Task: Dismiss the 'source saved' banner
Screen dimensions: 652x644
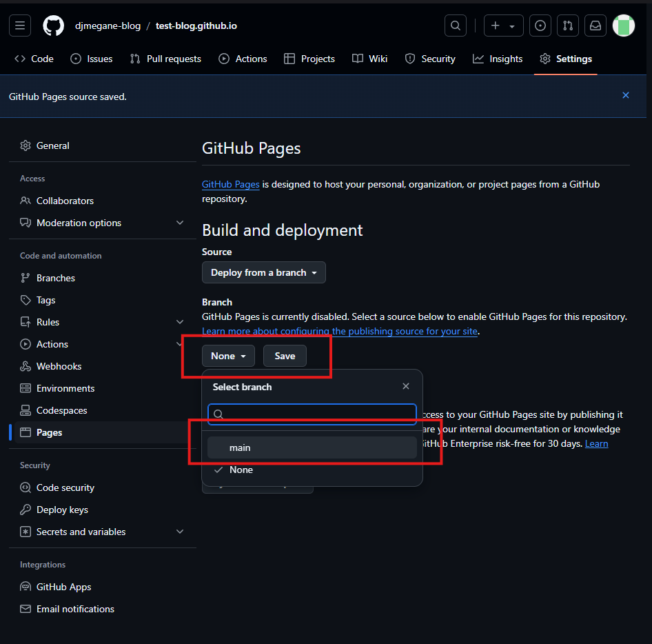Action: (x=626, y=96)
